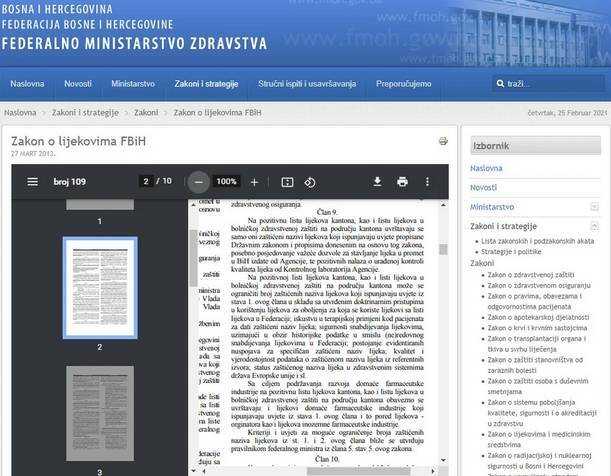Download the PDF document
This screenshot has width=611, height=476.
(378, 182)
